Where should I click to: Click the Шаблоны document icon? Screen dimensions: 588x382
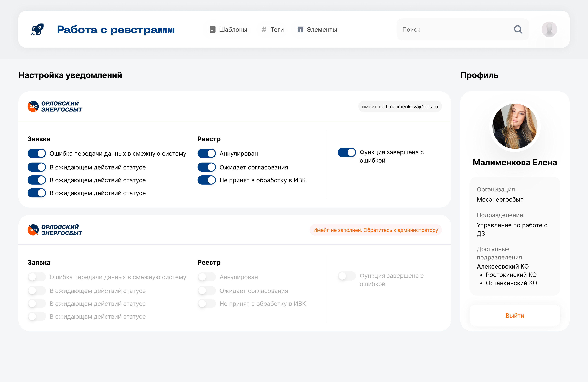(212, 30)
